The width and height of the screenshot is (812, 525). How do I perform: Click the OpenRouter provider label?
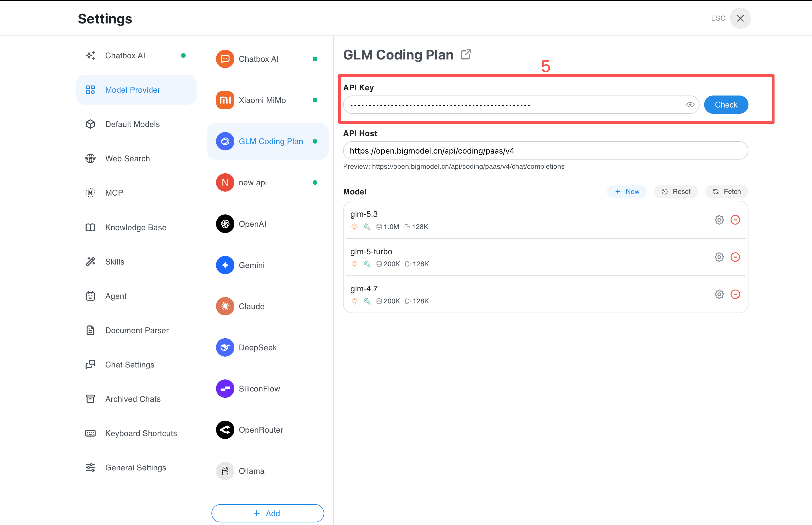coord(261,429)
